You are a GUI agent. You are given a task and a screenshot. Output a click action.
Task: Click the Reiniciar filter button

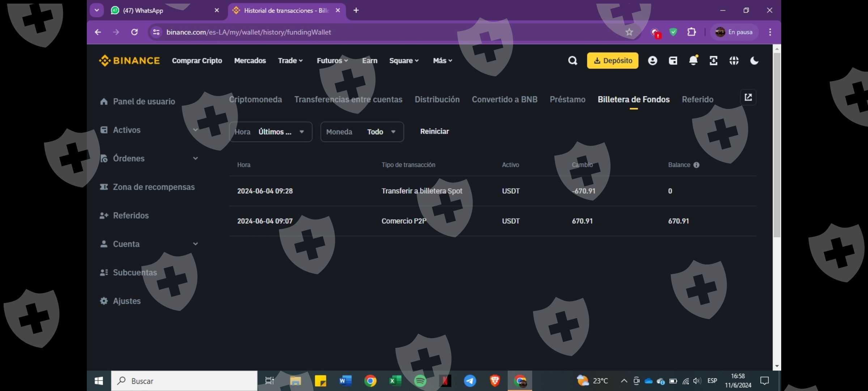434,131
